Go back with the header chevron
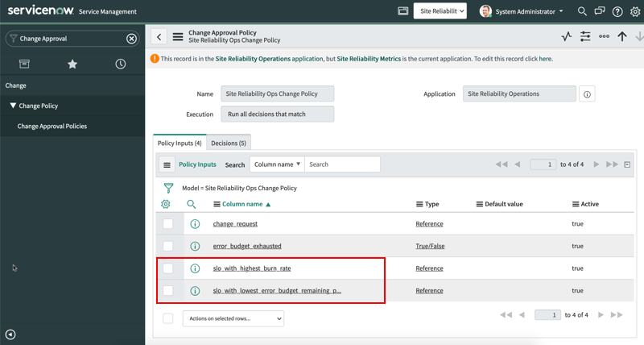644x345 pixels. tap(159, 36)
